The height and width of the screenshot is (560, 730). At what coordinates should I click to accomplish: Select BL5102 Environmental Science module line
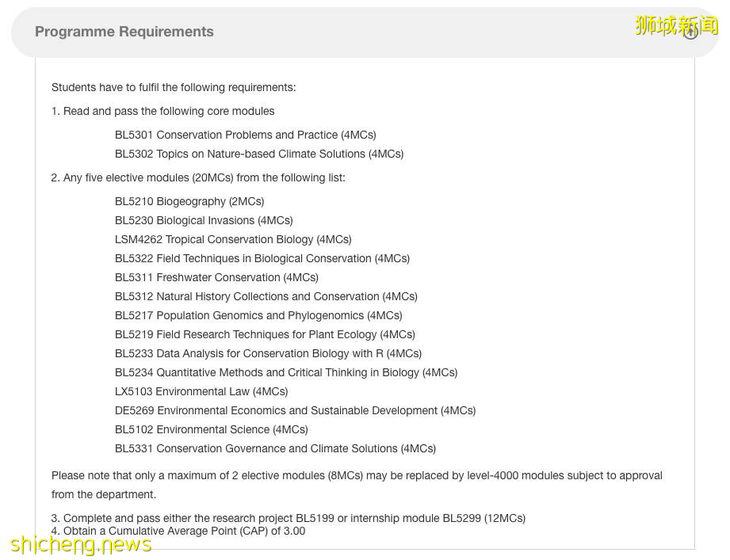point(211,429)
